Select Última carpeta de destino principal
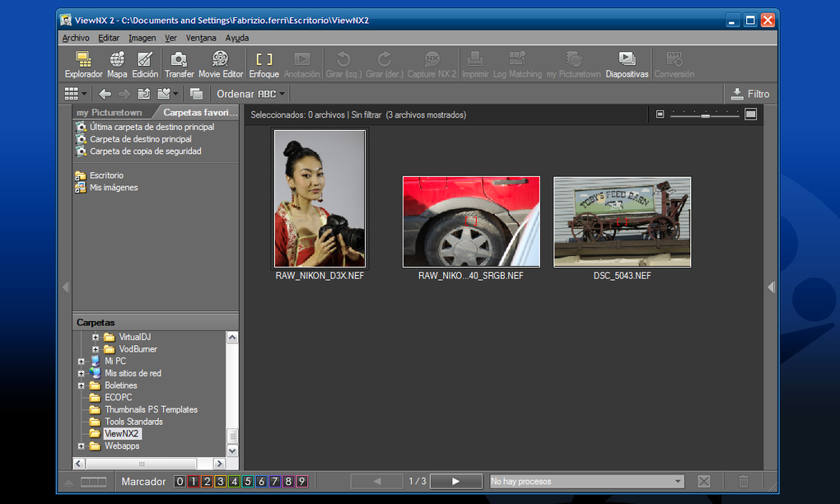 [x=145, y=127]
